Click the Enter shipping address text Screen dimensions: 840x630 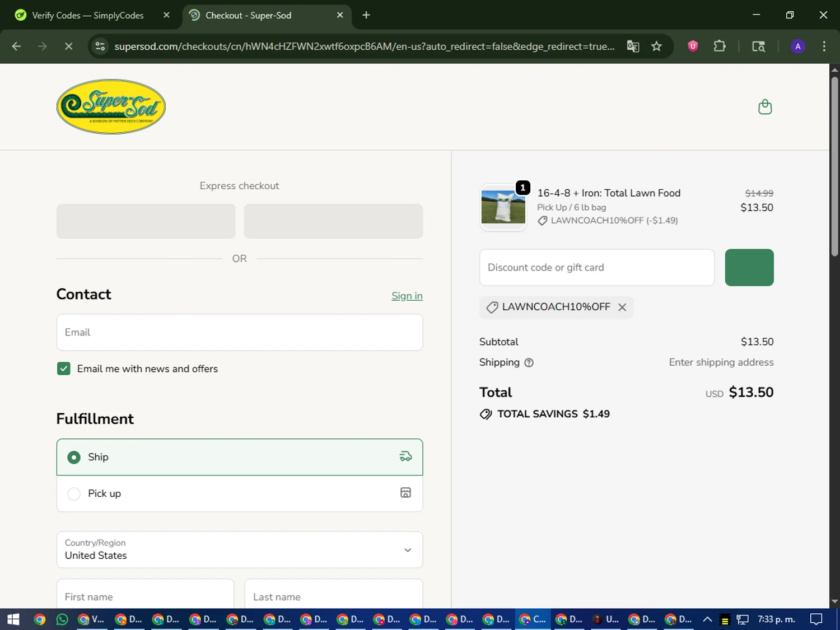(721, 362)
